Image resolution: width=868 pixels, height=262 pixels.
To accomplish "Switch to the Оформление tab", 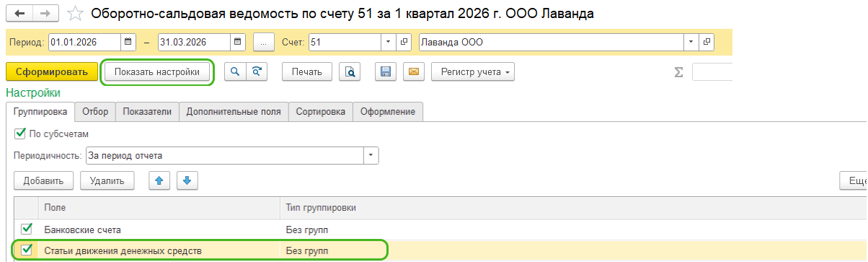I will [388, 111].
